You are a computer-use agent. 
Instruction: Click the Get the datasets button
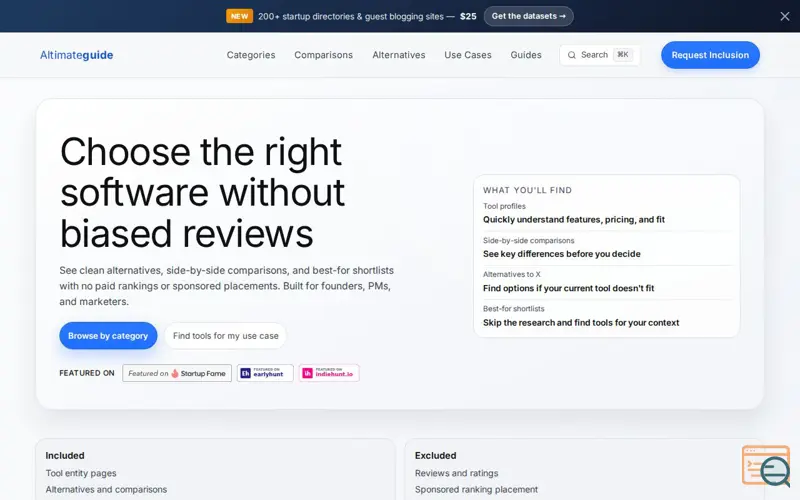coord(529,16)
